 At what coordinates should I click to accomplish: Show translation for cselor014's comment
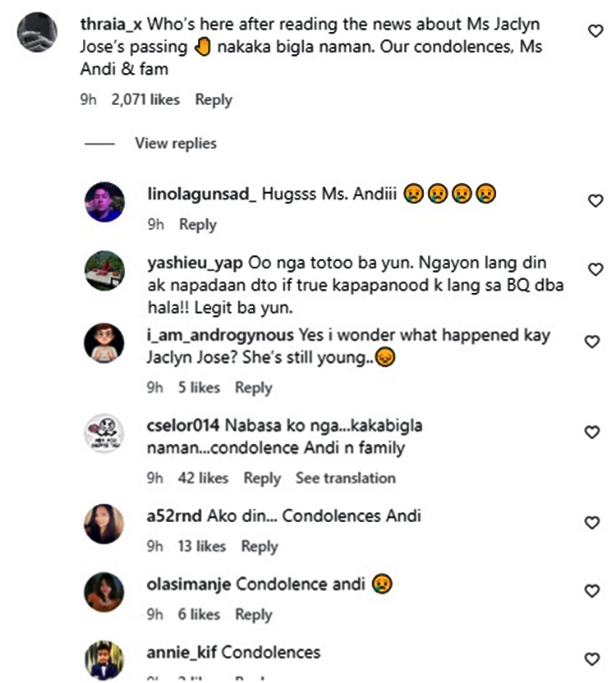click(345, 478)
